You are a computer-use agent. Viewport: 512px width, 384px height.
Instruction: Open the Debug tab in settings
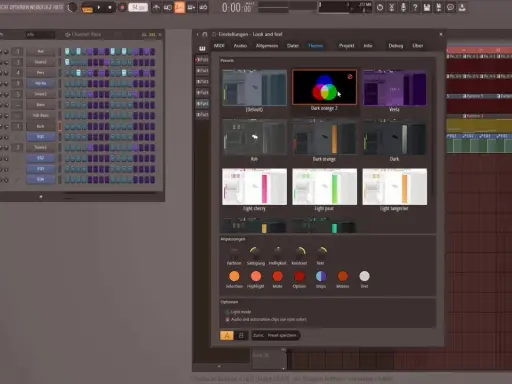click(396, 46)
